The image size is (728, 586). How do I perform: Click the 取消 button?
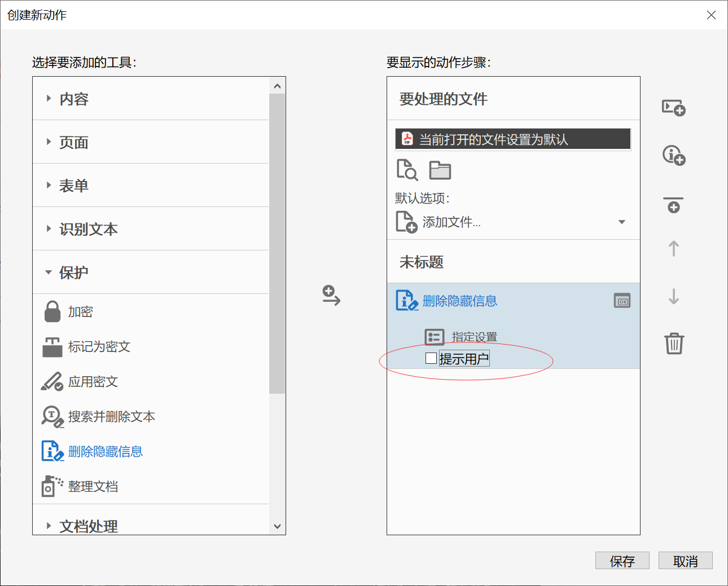click(686, 561)
